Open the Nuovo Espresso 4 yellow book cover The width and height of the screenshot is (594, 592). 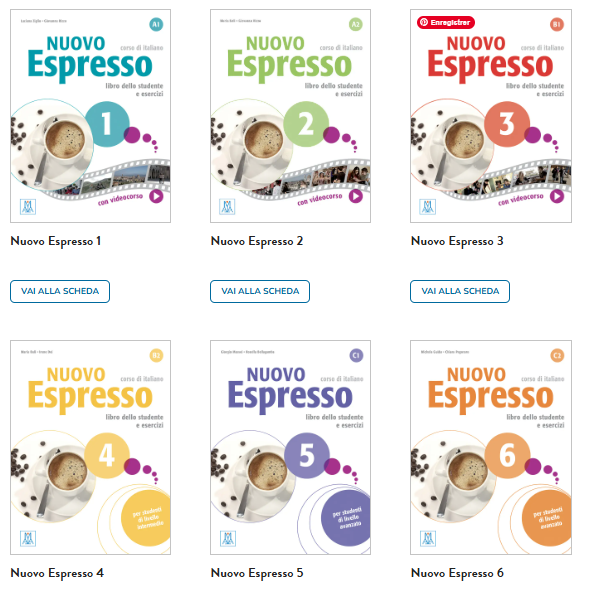[91, 447]
